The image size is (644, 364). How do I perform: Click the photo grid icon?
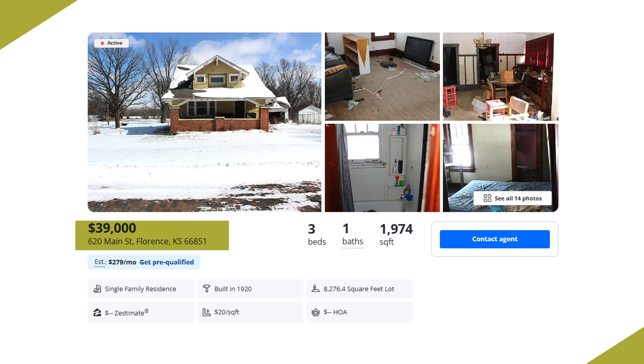pyautogui.click(x=487, y=198)
